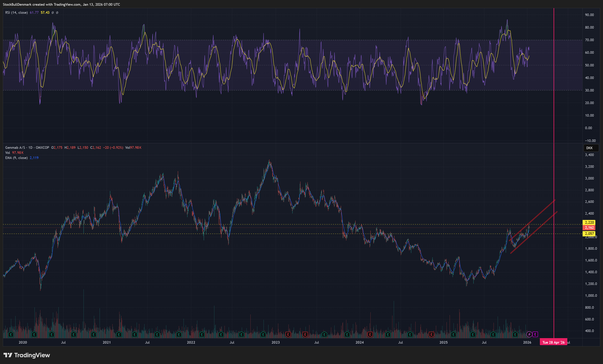The width and height of the screenshot is (603, 364).
Task: Open the purple upcoming earnings E marker
Action: [535, 334]
